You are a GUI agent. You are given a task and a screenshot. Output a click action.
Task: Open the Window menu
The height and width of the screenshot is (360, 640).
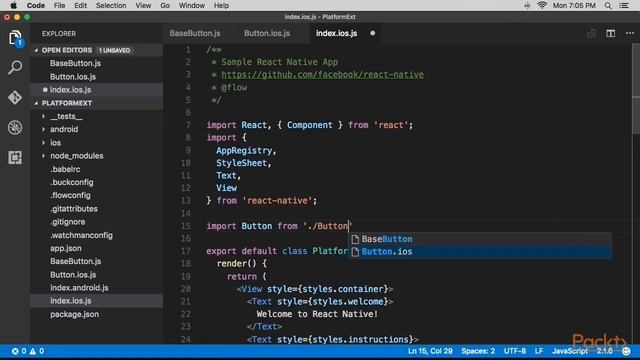click(191, 5)
